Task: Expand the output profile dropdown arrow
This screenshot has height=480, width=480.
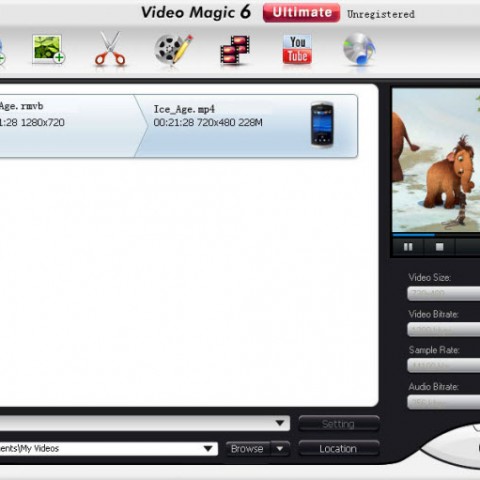Action: (280, 423)
